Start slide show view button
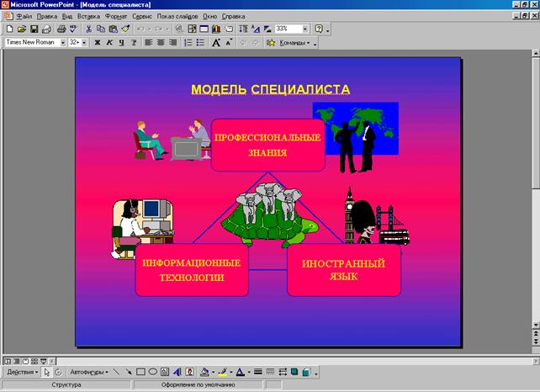Image resolution: width=540 pixels, height=392 pixels. click(x=44, y=362)
